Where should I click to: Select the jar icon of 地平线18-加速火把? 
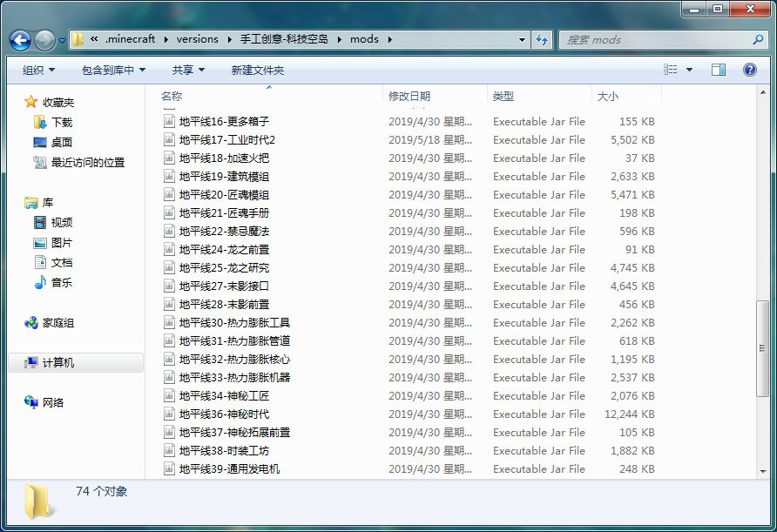[169, 158]
